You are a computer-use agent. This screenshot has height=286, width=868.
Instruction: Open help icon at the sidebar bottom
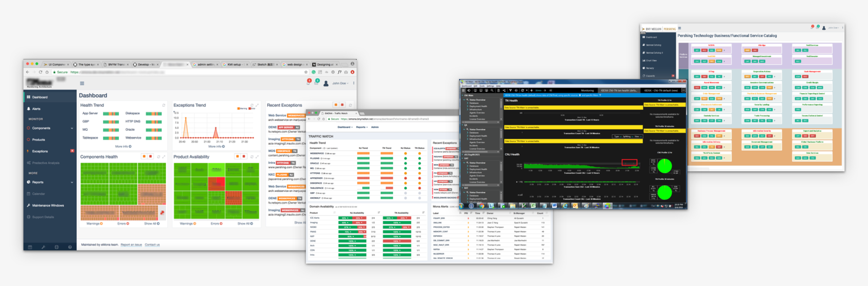(70, 247)
